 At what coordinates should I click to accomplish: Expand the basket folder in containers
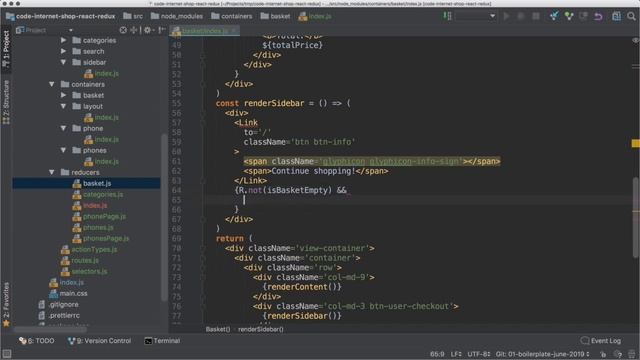click(63, 96)
